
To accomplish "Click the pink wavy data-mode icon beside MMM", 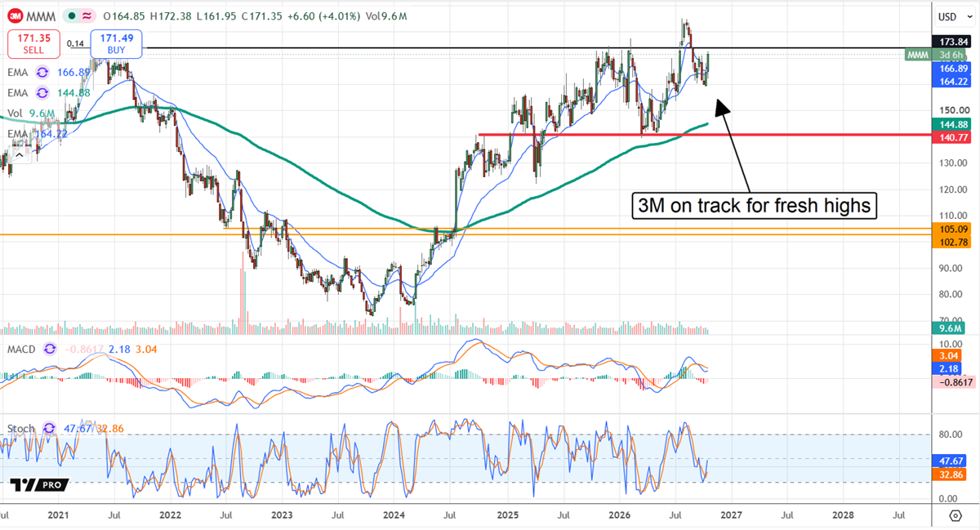I will point(87,16).
